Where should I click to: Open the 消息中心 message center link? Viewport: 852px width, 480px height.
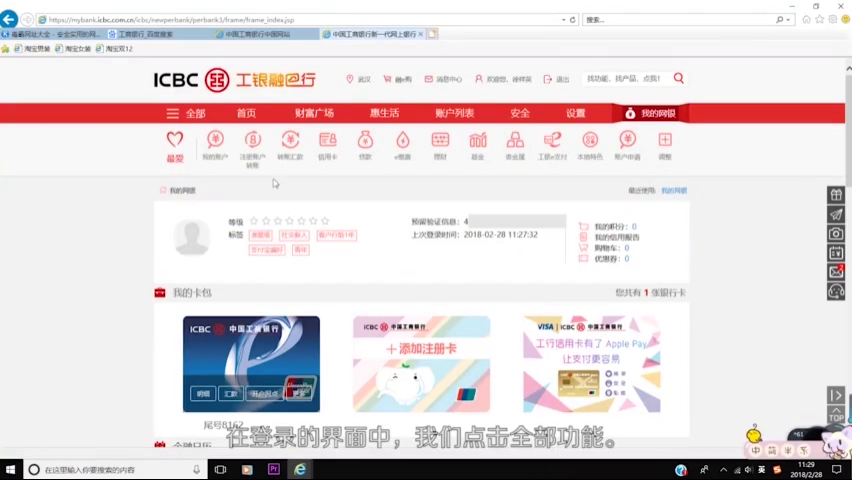pyautogui.click(x=443, y=79)
